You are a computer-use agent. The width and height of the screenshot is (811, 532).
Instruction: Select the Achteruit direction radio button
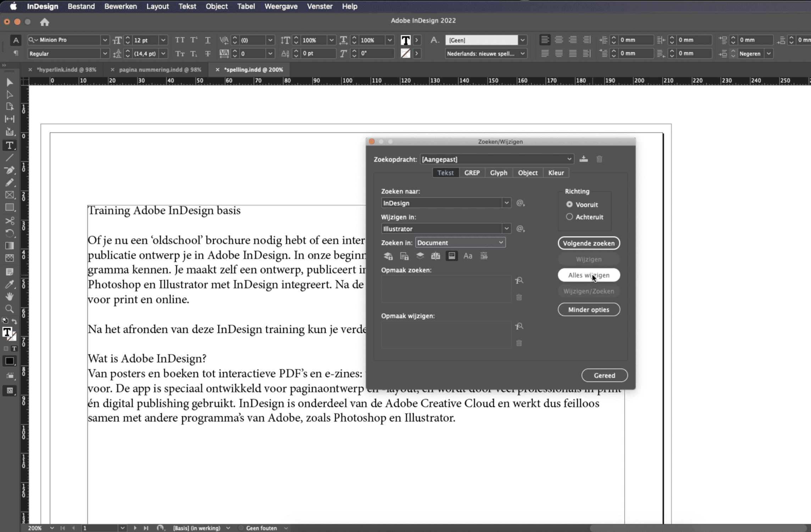pyautogui.click(x=570, y=217)
